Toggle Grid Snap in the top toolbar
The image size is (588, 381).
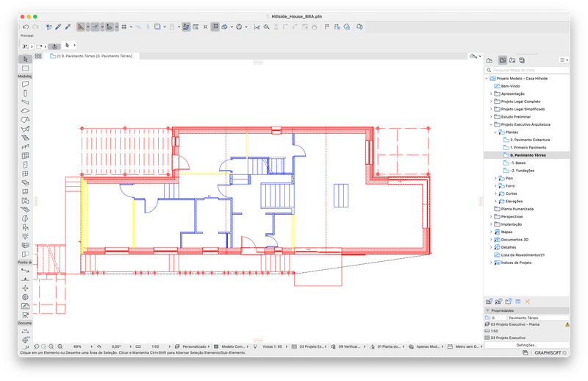tap(124, 26)
